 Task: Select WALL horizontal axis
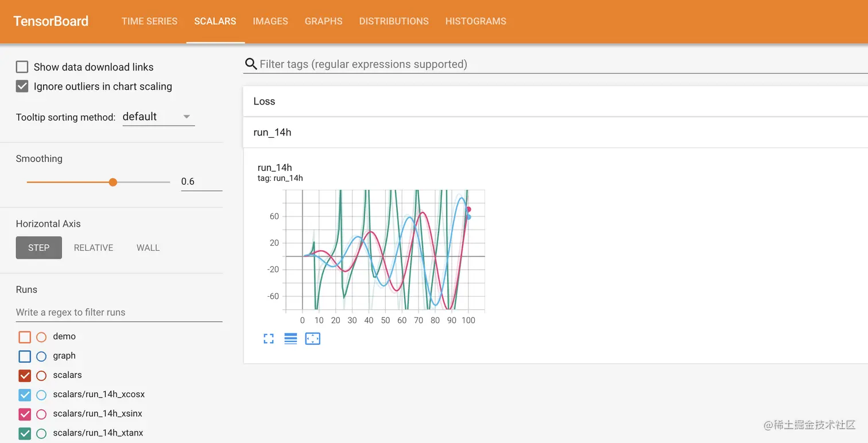[148, 248]
